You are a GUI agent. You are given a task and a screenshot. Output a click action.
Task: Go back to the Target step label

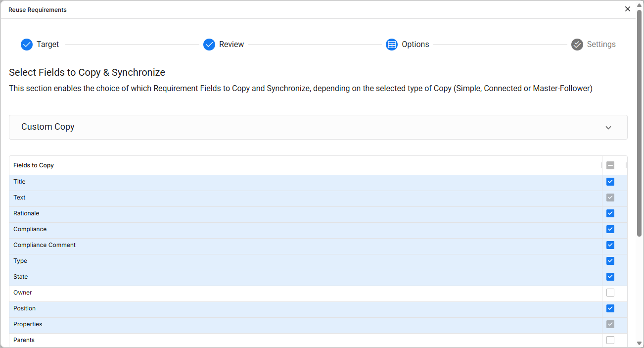(x=47, y=45)
